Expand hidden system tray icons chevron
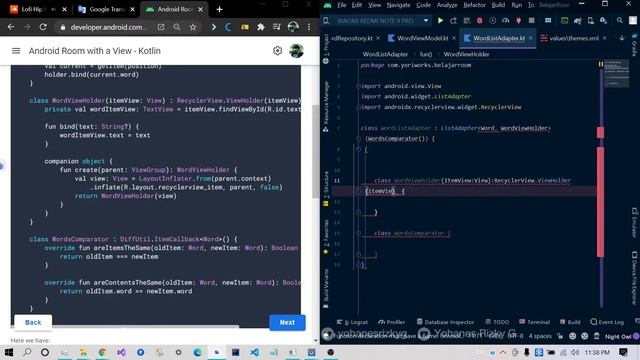 click(503, 352)
